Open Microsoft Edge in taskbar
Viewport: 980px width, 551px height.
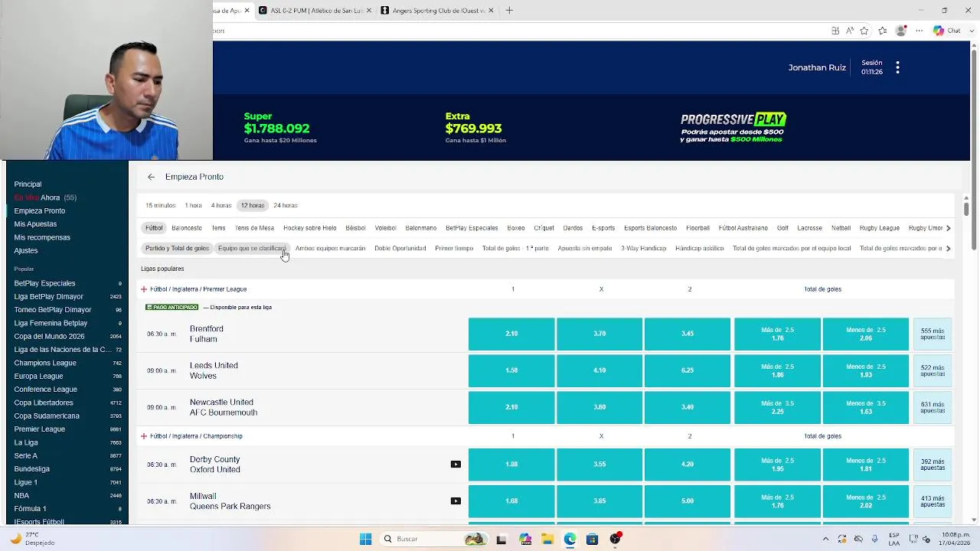pos(570,539)
